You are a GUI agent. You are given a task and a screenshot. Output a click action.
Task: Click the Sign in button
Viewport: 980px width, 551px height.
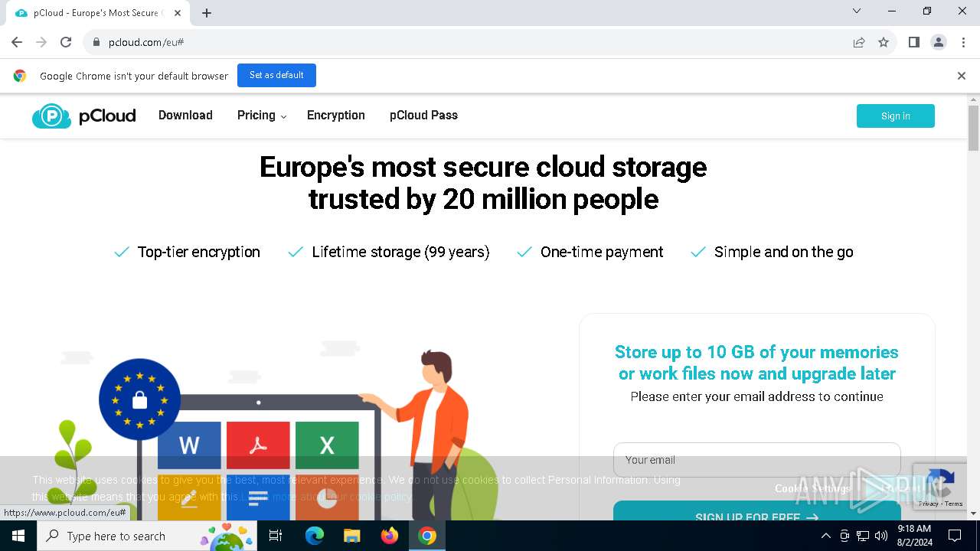point(896,116)
